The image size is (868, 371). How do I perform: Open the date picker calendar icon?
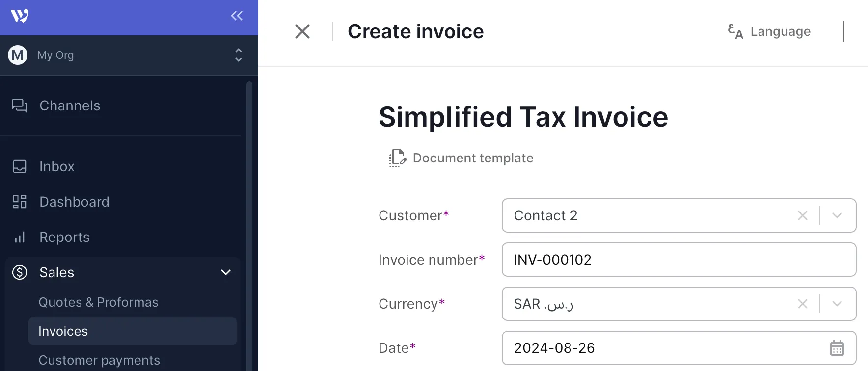point(837,348)
